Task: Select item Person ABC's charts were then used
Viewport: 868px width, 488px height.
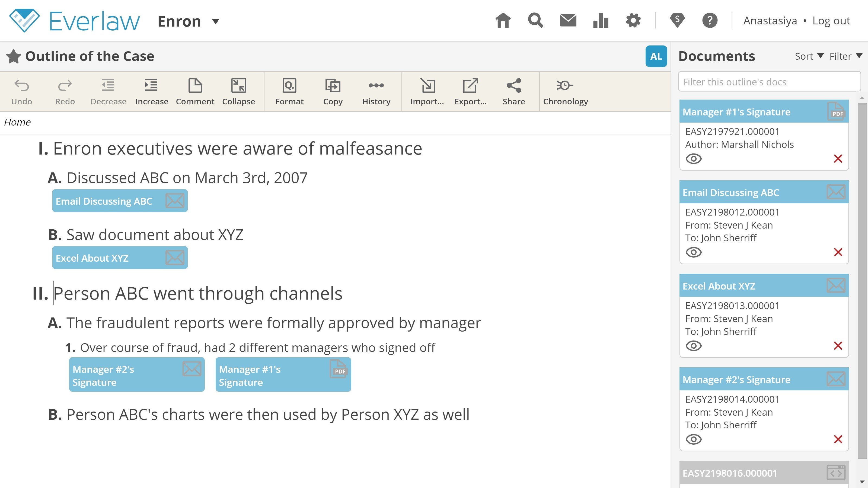Action: pyautogui.click(x=268, y=414)
